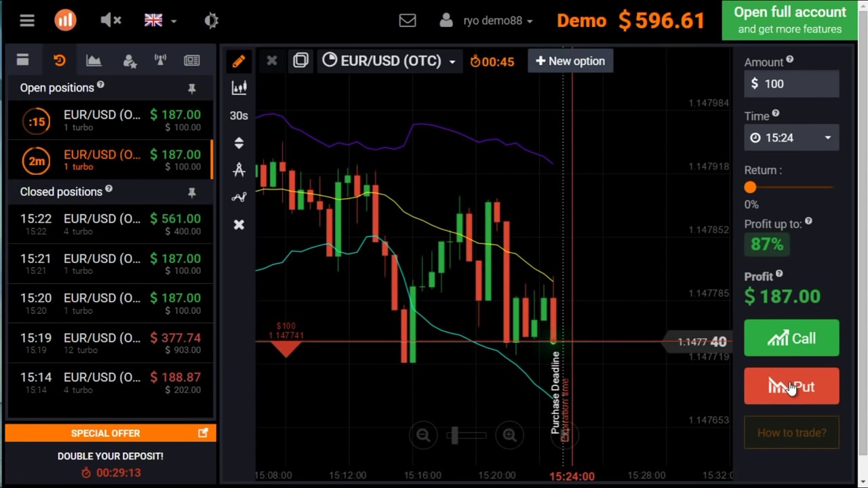Click the red Put button

[791, 386]
